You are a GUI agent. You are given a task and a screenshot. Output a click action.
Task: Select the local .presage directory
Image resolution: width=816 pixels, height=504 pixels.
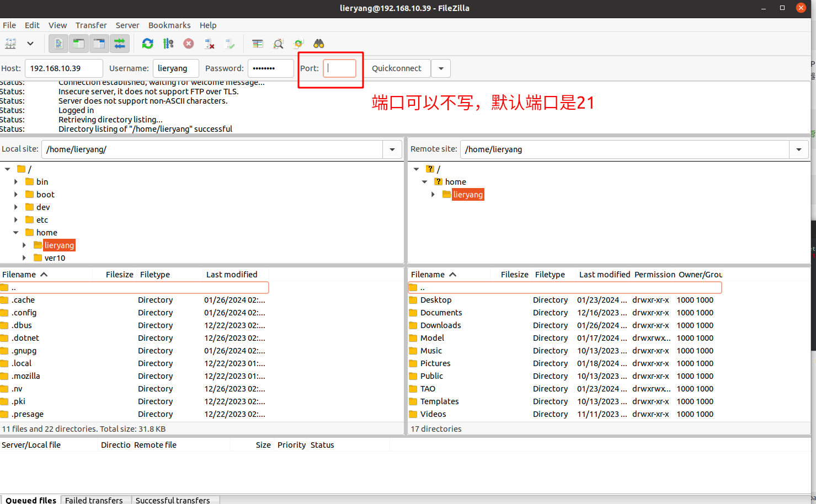[134, 414]
